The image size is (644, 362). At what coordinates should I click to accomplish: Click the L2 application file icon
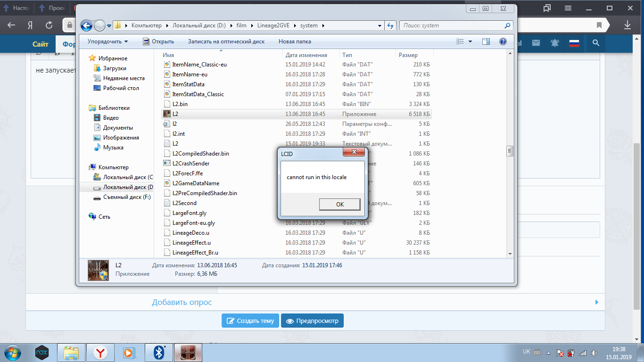click(166, 114)
